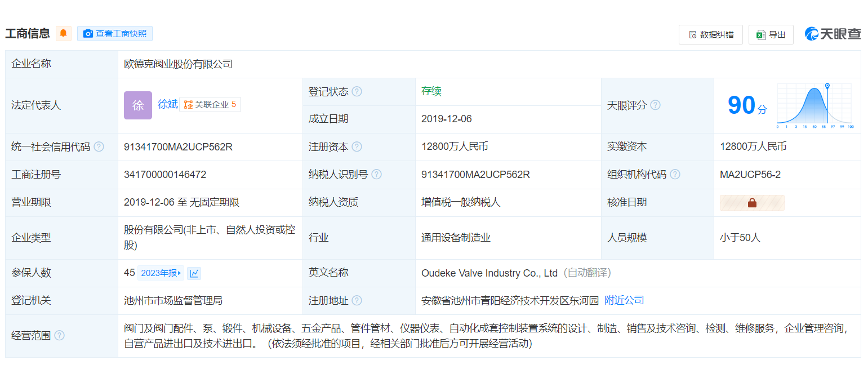Click the industry value 通用设备制造业

tap(456, 238)
